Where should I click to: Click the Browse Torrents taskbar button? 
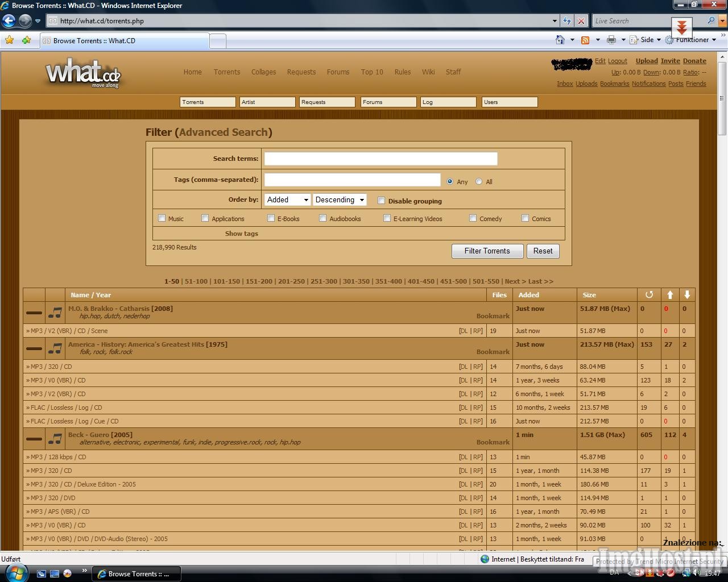click(136, 574)
